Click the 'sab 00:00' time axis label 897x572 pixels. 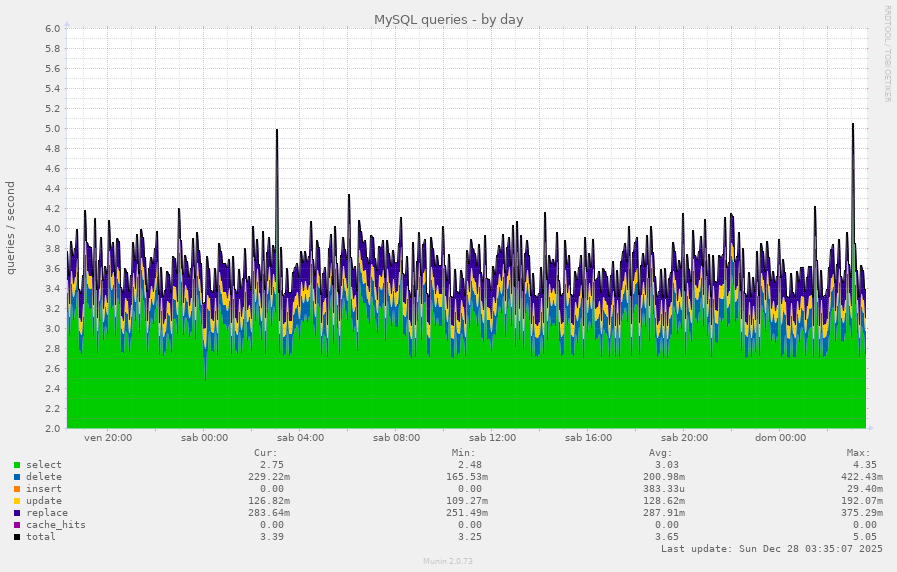[x=204, y=438]
